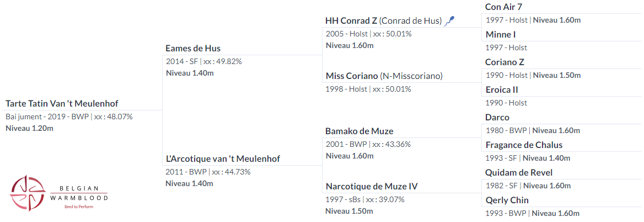Click the Belgian Warmblood logo emblem
This screenshot has width=644, height=222.
tap(27, 193)
